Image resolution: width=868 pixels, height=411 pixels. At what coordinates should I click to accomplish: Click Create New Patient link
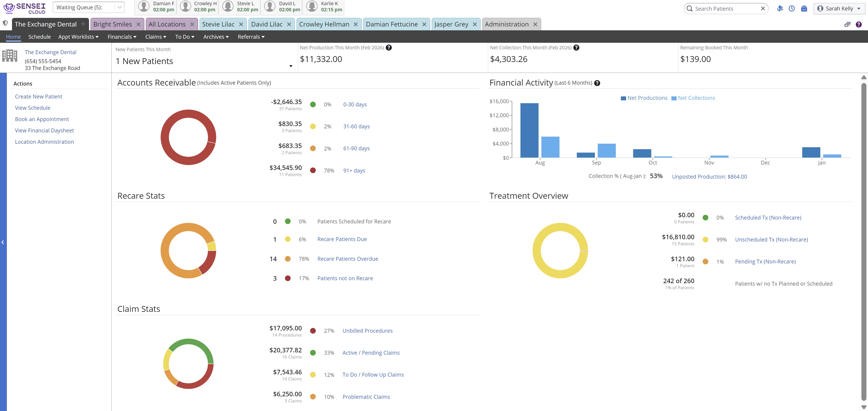[39, 97]
